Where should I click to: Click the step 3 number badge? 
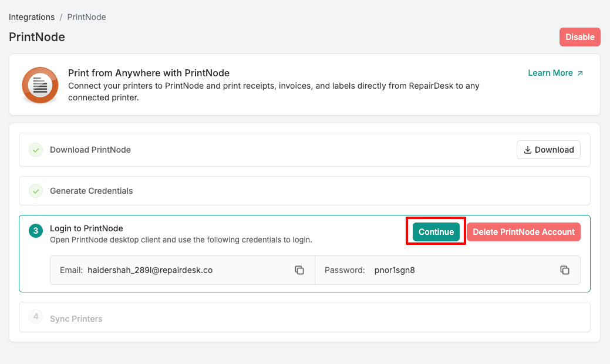36,231
